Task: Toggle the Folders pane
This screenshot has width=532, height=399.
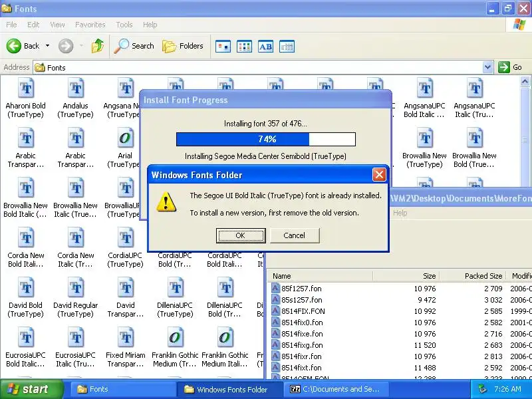Action: (x=183, y=46)
